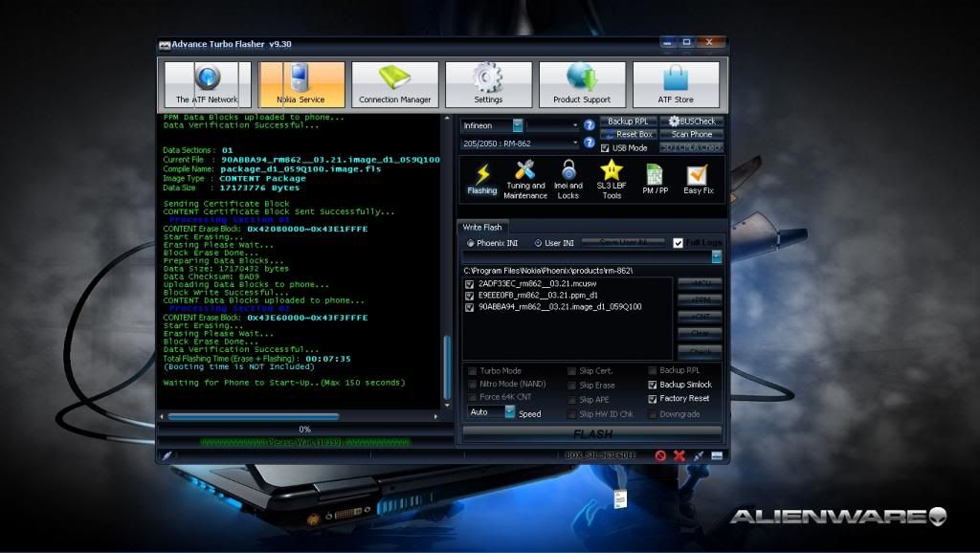
Task: Click the red X icon in status bar
Action: point(679,455)
